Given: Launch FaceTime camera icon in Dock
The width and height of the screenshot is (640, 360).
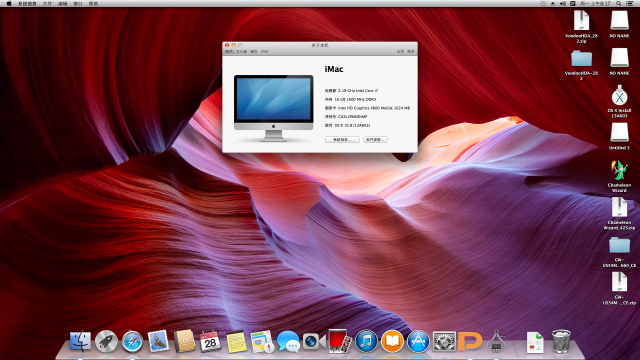Looking at the screenshot, I should pyautogui.click(x=314, y=341).
